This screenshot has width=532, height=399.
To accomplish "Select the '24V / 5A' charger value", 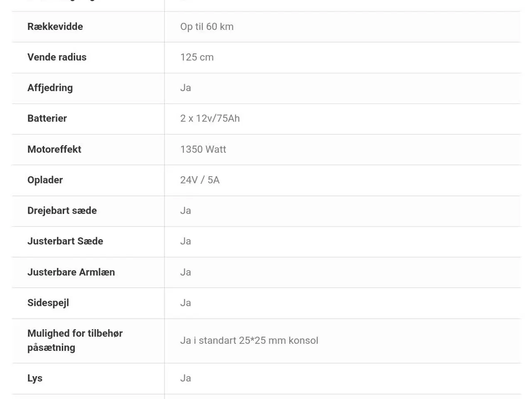I will [x=199, y=180].
